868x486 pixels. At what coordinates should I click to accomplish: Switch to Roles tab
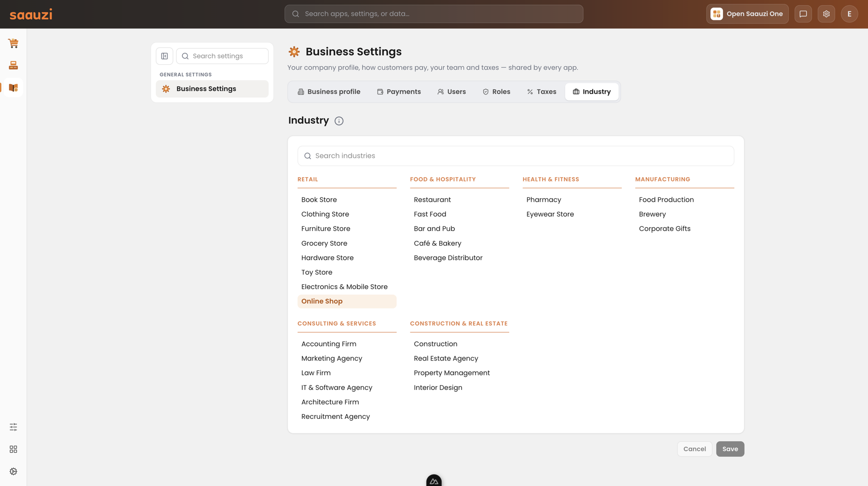[x=497, y=92]
